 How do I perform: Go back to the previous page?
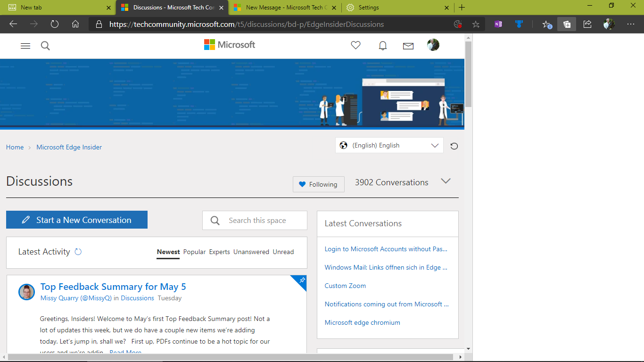click(13, 24)
